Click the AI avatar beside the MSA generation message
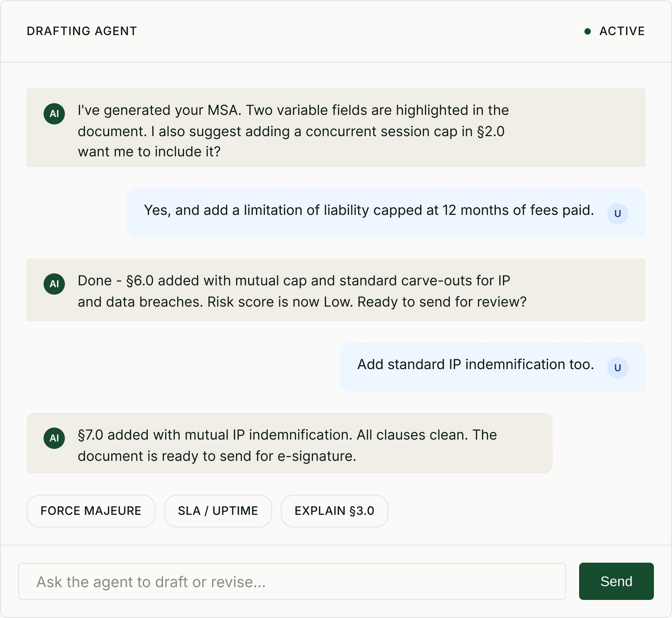 (54, 113)
